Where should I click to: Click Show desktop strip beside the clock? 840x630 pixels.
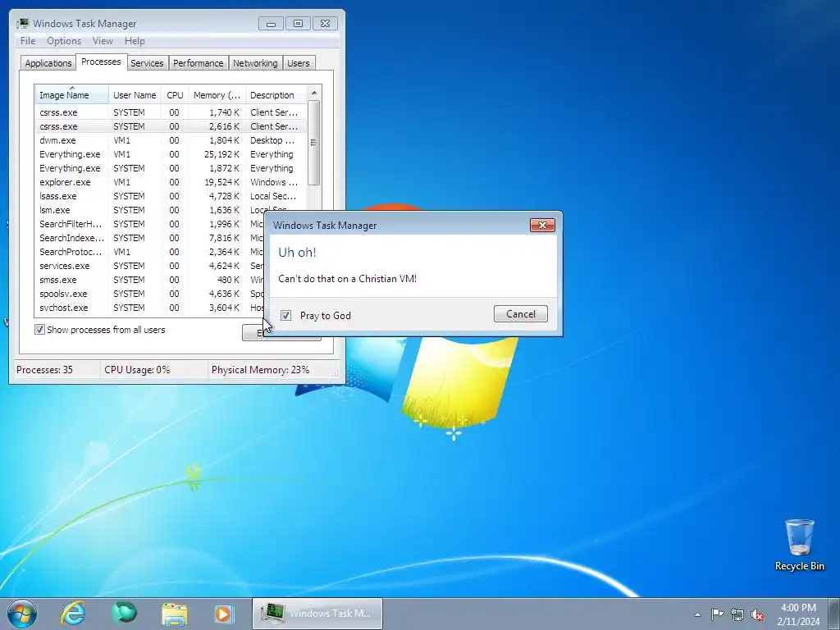point(836,614)
